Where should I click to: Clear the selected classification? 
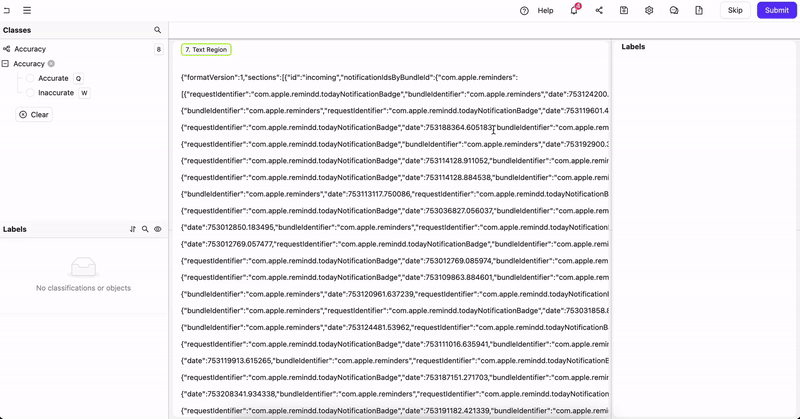(34, 115)
